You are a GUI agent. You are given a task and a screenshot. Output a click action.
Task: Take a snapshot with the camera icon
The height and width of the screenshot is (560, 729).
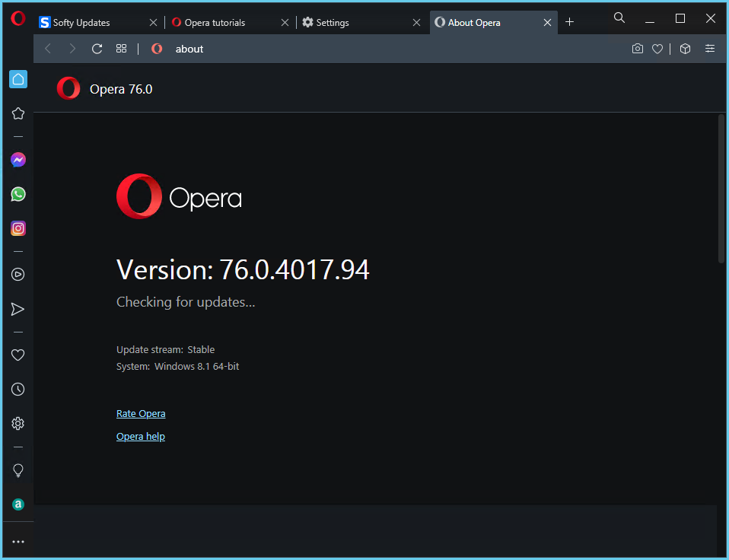tap(638, 49)
